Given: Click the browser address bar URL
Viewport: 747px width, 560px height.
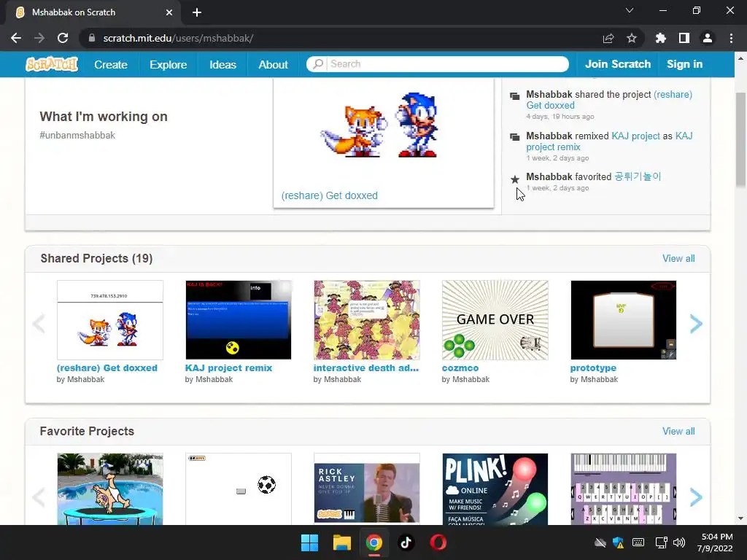Looking at the screenshot, I should (x=178, y=38).
